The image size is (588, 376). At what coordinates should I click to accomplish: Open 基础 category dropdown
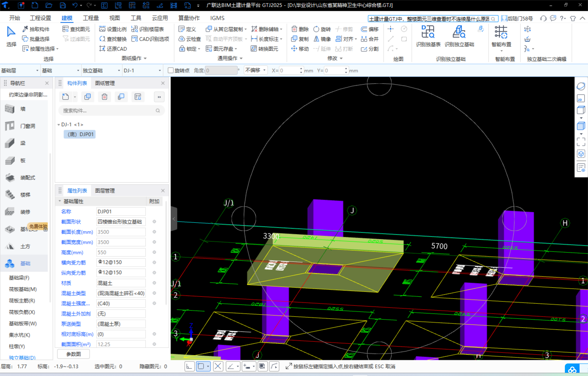click(61, 71)
